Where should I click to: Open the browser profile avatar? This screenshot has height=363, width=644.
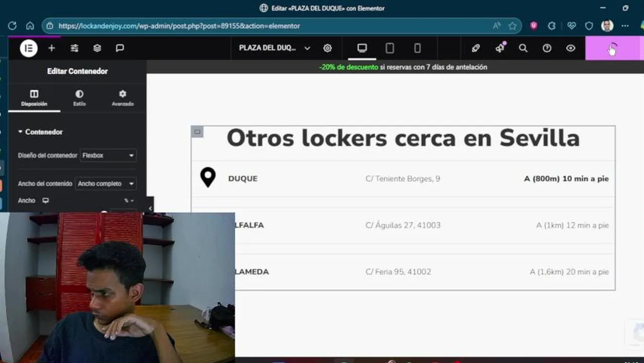click(x=607, y=26)
